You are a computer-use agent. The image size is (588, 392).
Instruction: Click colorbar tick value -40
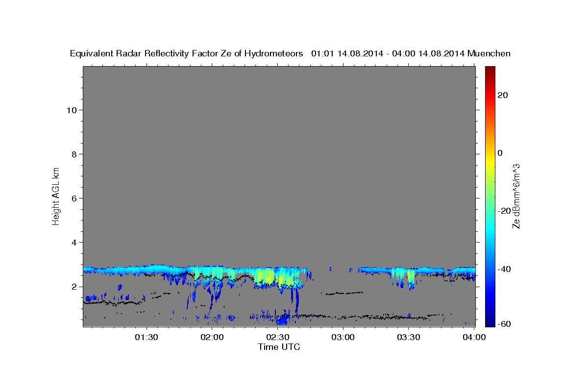pos(504,269)
